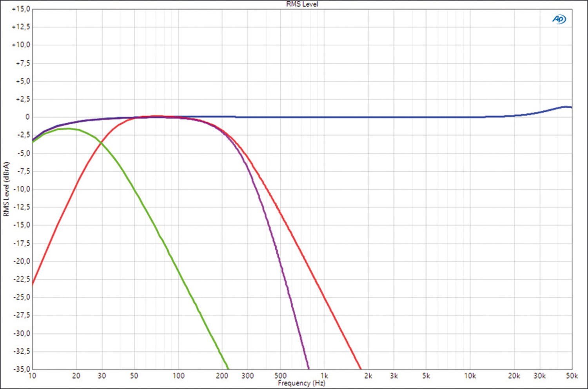This screenshot has height=389, width=588.
Task: Click the -20,0 y-axis label
Action: point(22,261)
